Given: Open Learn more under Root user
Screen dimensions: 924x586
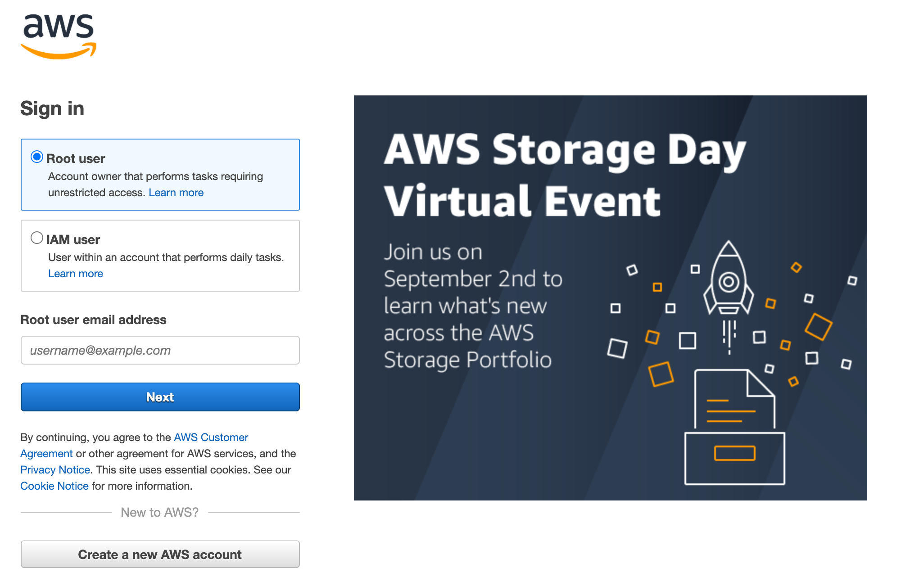Looking at the screenshot, I should click(176, 193).
